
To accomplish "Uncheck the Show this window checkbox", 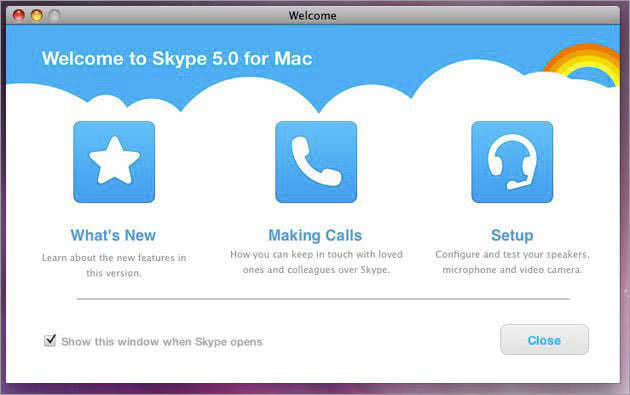I will (x=50, y=340).
